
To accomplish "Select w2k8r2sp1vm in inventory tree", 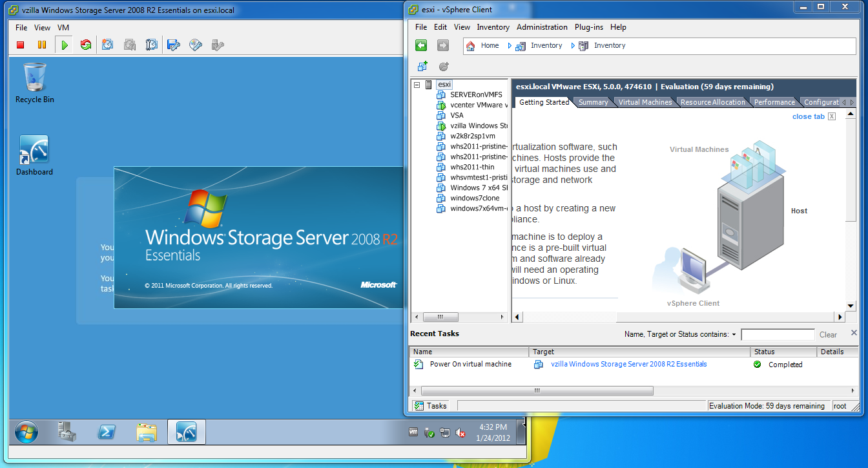I will [x=473, y=136].
